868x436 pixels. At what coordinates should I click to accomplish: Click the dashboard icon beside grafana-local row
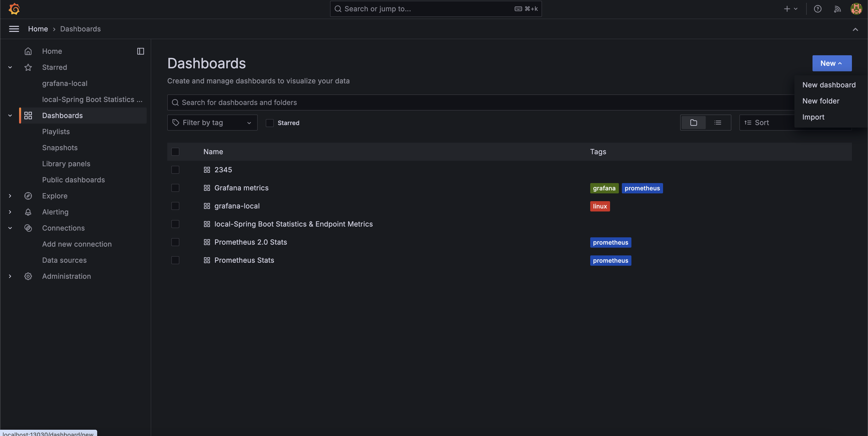pyautogui.click(x=207, y=206)
